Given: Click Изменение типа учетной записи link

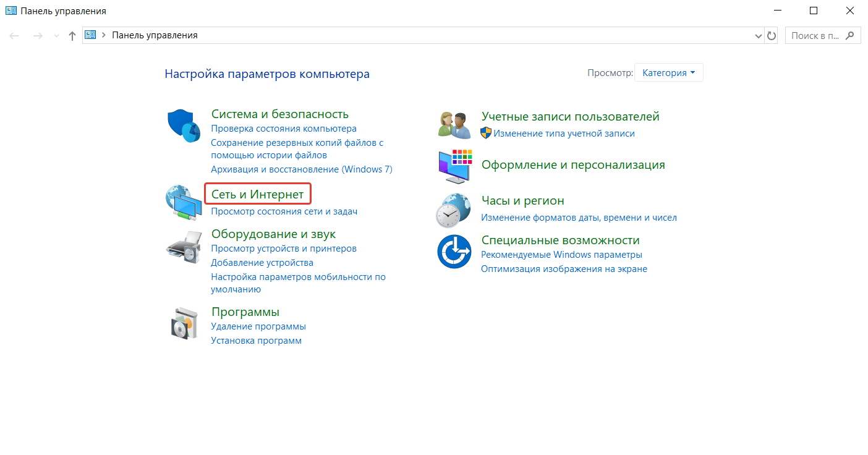Looking at the screenshot, I should click(x=564, y=134).
